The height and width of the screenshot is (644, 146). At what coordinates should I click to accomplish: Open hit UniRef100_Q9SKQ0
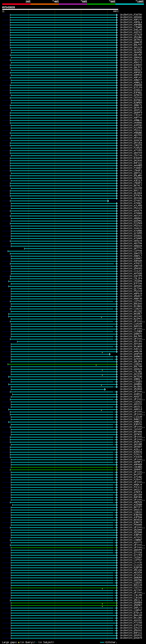click(x=131, y=17)
